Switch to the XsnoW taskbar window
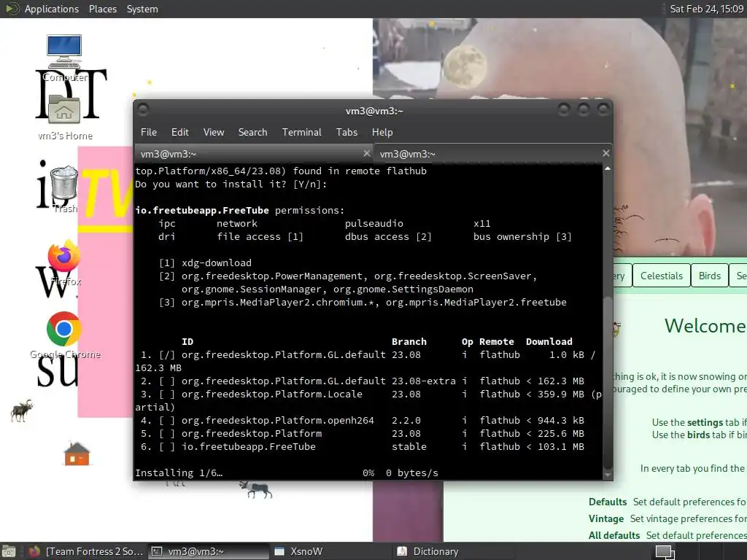 coord(331,551)
